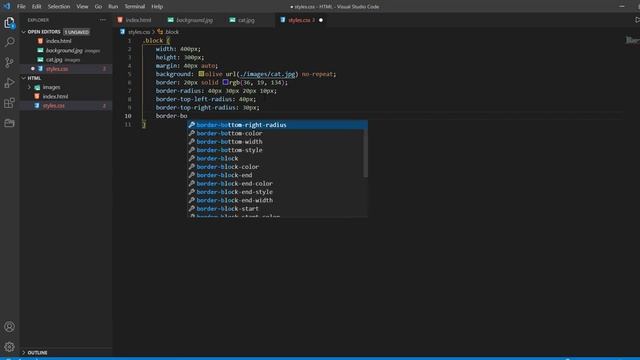Open the Run and Debug view

[x=9, y=82]
